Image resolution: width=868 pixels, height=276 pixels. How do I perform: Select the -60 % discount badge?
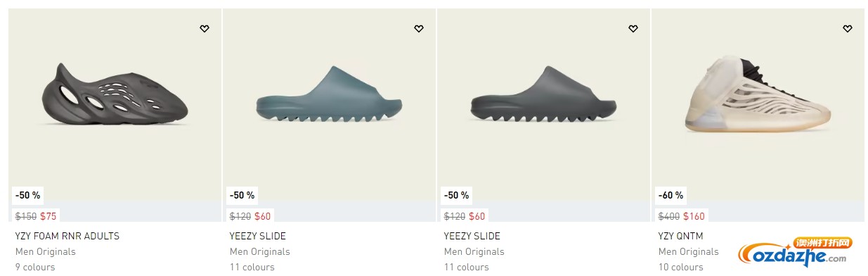(x=671, y=195)
